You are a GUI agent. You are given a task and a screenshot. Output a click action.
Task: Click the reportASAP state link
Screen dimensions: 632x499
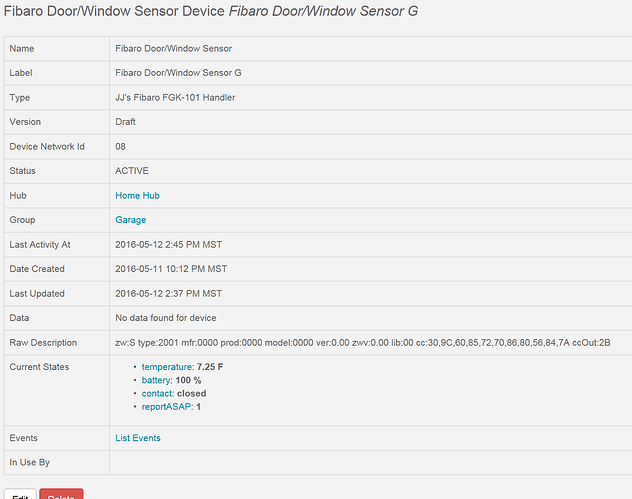pyautogui.click(x=166, y=407)
